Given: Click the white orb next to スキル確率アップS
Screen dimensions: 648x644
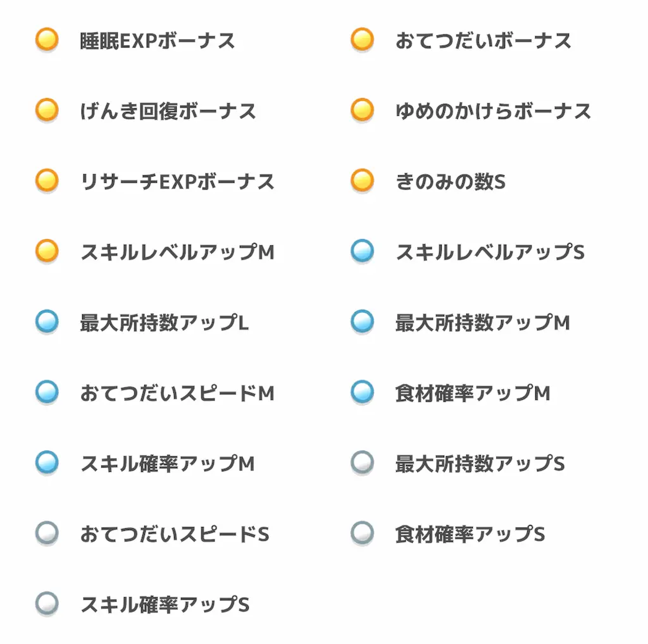Looking at the screenshot, I should coord(47,604).
